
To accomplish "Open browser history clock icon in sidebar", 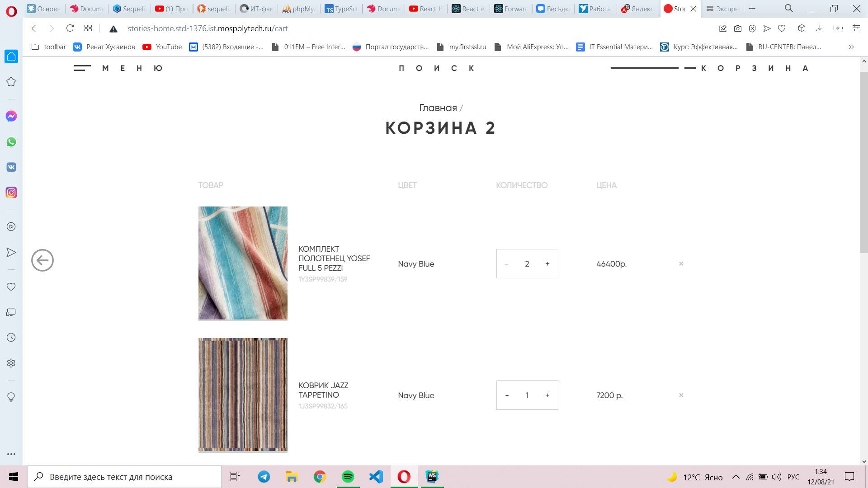I will [x=11, y=338].
